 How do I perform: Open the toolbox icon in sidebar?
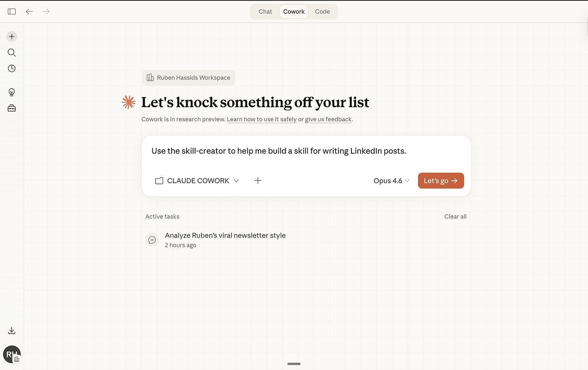[12, 108]
